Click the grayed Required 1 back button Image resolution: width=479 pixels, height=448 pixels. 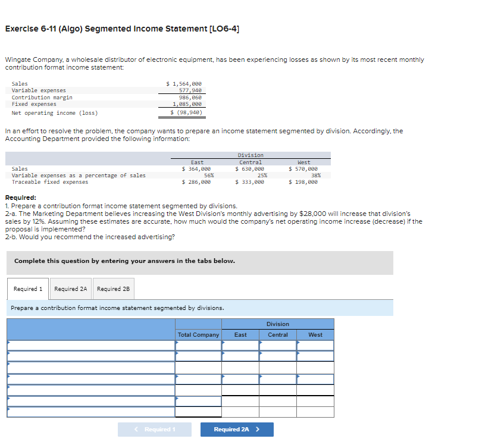(154, 430)
